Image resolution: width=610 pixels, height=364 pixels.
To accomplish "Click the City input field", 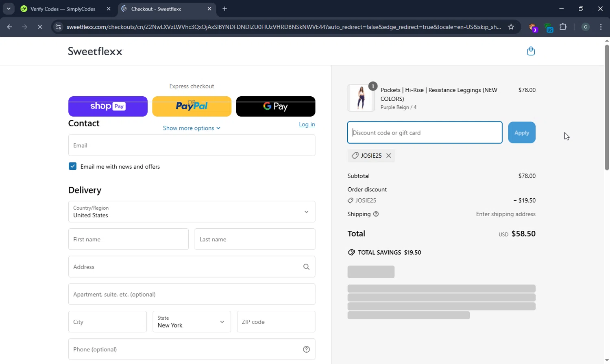I will click(x=107, y=322).
